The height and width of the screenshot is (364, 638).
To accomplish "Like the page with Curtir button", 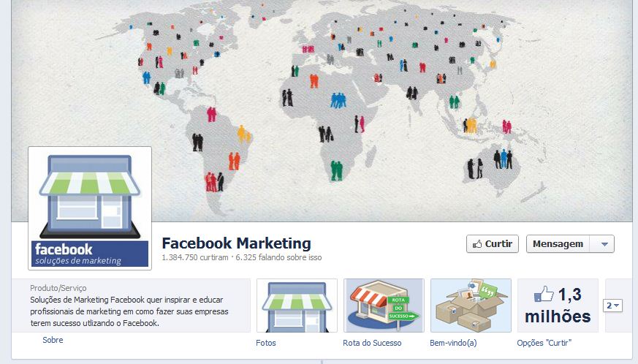I will [x=493, y=244].
